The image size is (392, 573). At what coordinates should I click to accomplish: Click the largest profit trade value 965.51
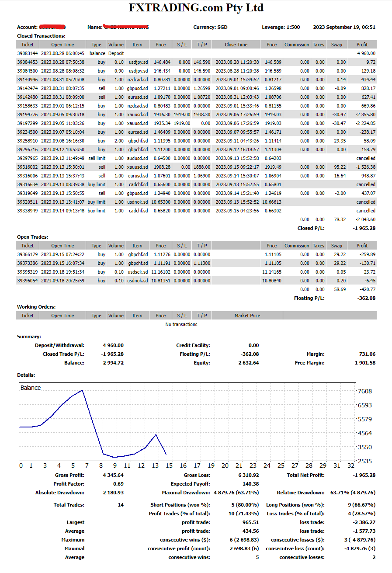point(251,522)
